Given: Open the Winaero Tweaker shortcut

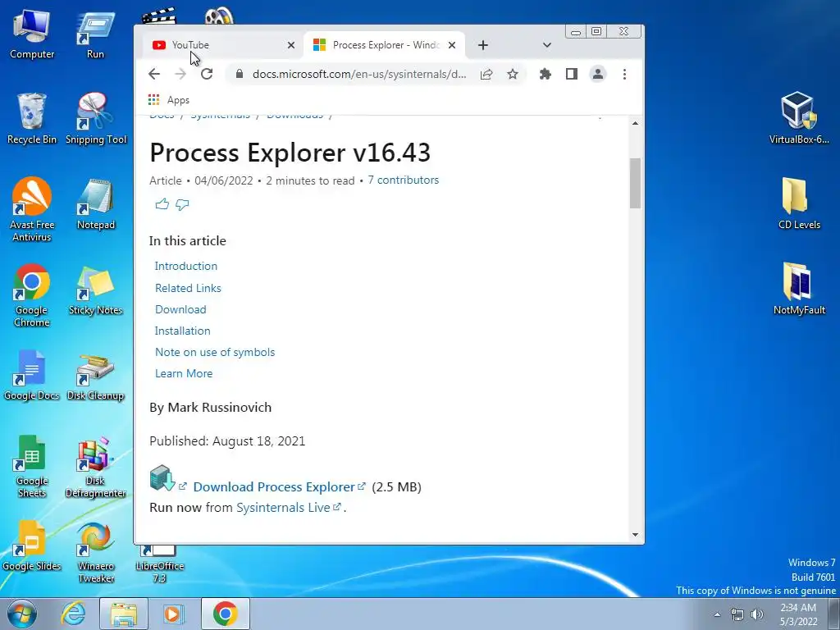Looking at the screenshot, I should coord(96,553).
